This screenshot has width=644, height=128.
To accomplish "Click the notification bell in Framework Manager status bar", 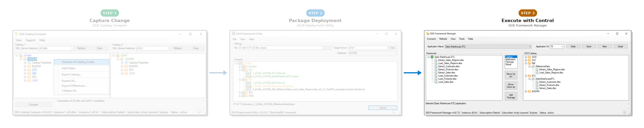I will point(624,112).
